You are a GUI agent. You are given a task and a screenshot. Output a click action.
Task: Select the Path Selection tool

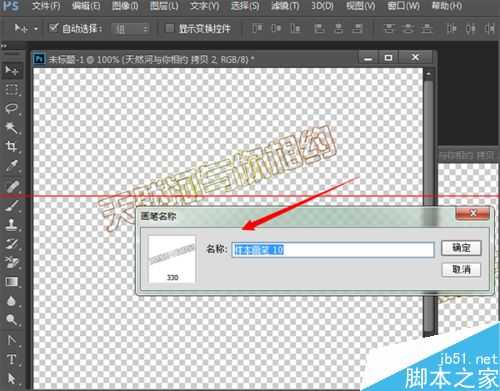[12, 379]
